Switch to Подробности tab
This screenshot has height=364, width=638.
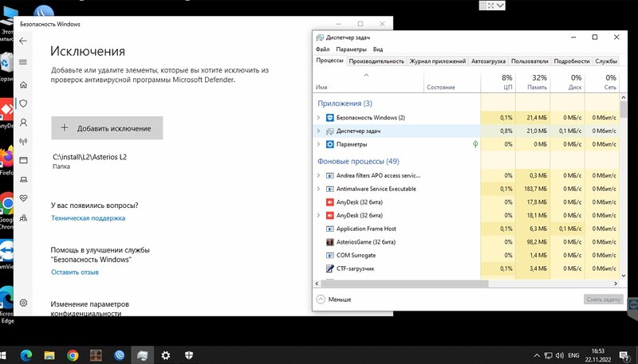coord(572,61)
